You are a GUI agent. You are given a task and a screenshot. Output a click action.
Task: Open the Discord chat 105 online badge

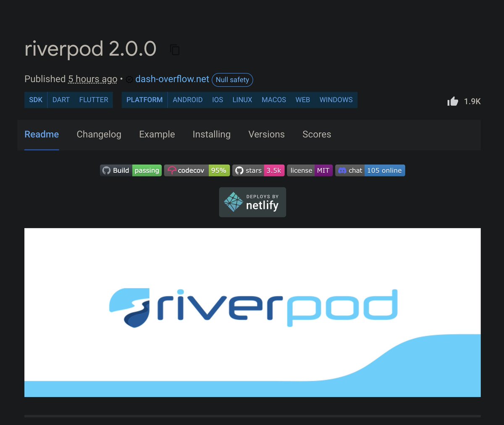370,170
